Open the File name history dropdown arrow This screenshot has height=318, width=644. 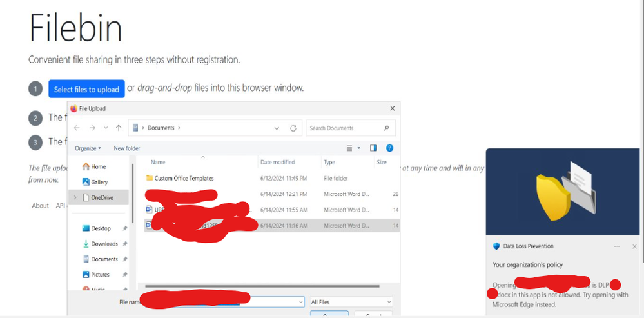300,302
